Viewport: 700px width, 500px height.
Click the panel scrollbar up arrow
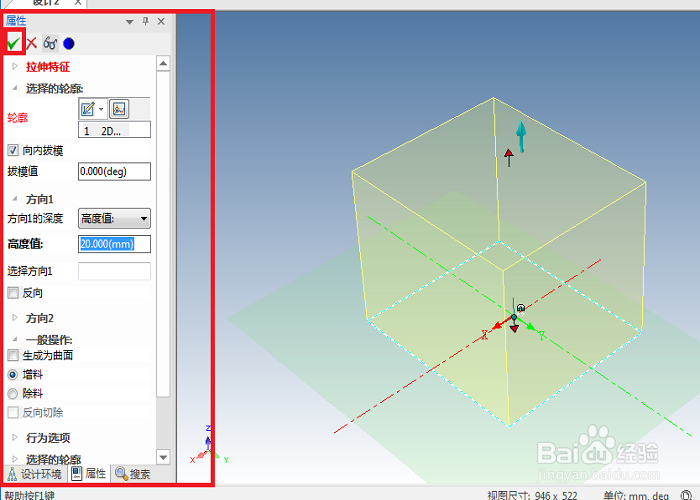[x=163, y=63]
